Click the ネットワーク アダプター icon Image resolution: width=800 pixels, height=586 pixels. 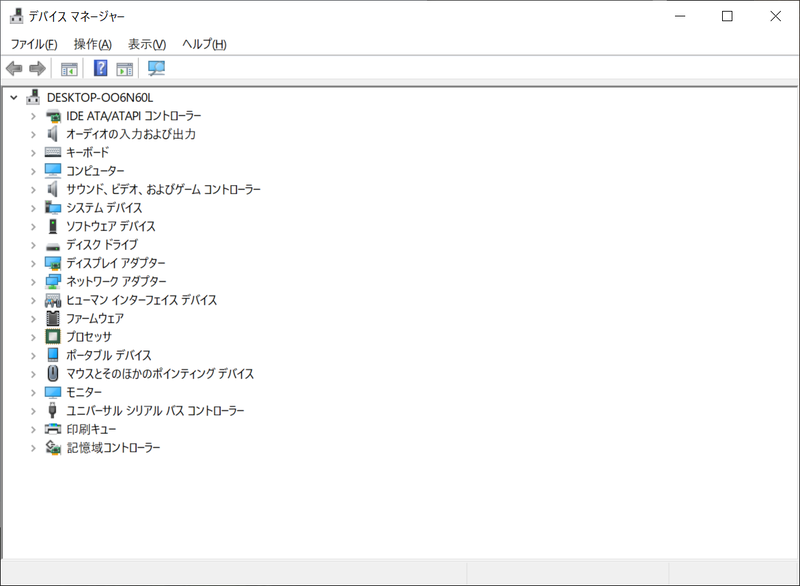pyautogui.click(x=53, y=282)
